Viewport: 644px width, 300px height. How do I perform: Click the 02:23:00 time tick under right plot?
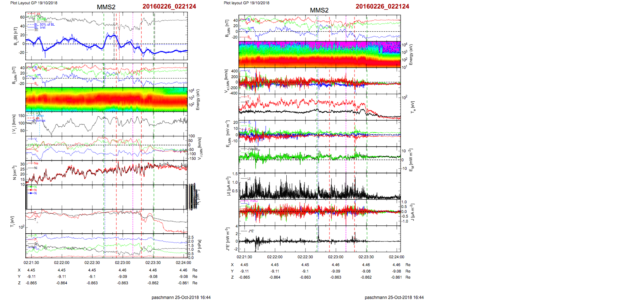click(x=336, y=257)
